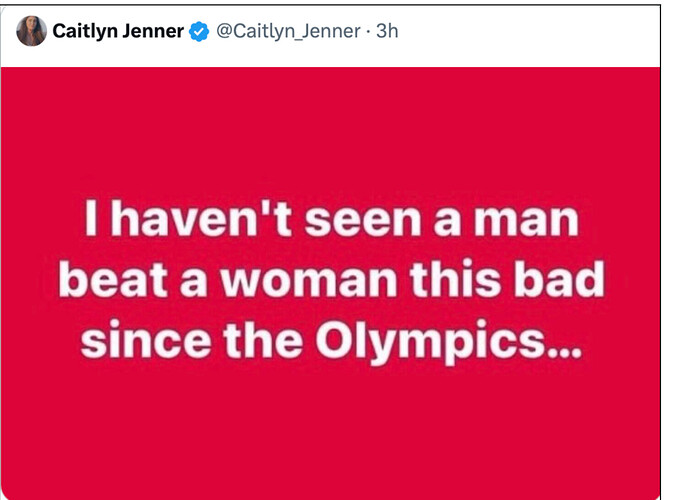Open the Caitlyn Jenner display name link
Image resolution: width=676 pixels, height=500 pixels.
(x=118, y=31)
